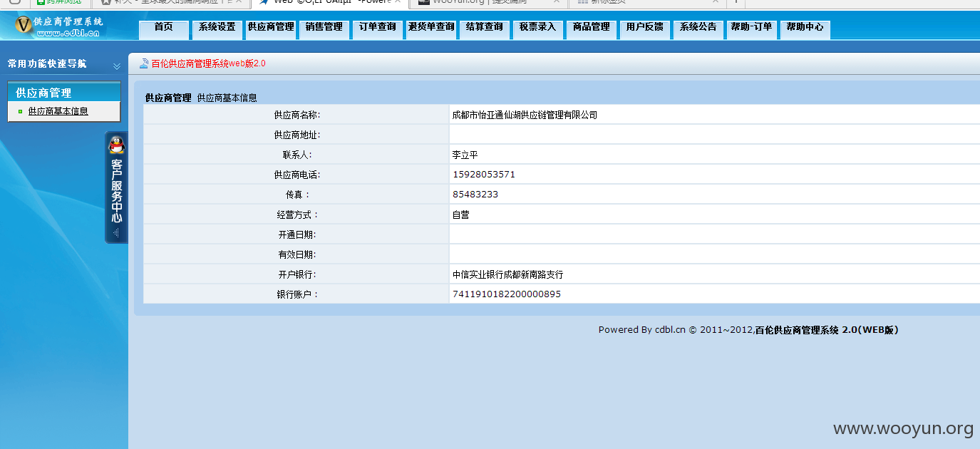Click the empty 供应商地址 value field
The image size is (980, 449).
click(714, 135)
